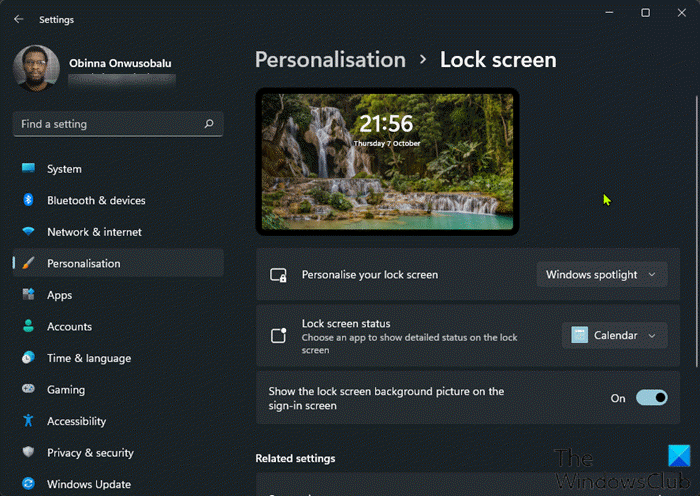The height and width of the screenshot is (496, 700).
Task: Click the lock screen preview image
Action: click(x=387, y=162)
